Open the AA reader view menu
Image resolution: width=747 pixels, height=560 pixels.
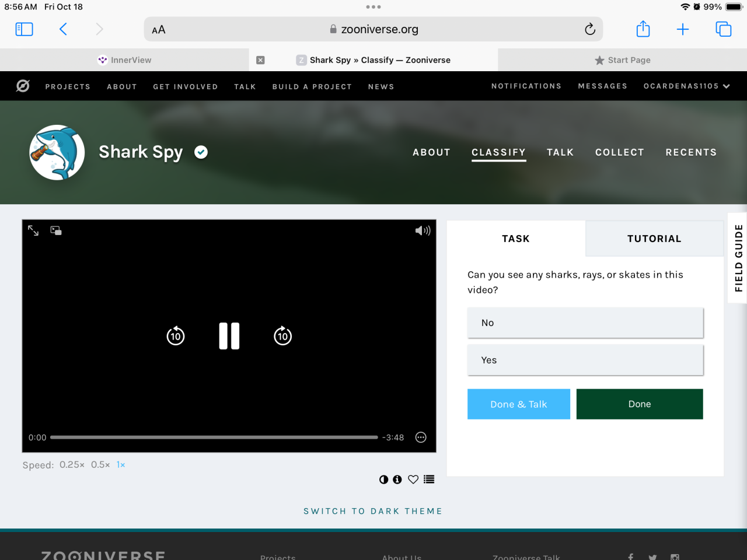(x=159, y=30)
